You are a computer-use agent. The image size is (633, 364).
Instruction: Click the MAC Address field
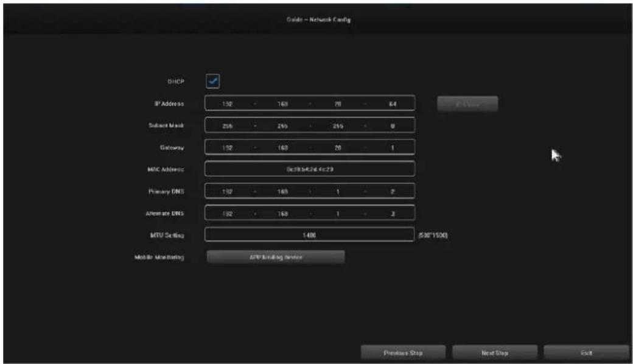pos(310,169)
